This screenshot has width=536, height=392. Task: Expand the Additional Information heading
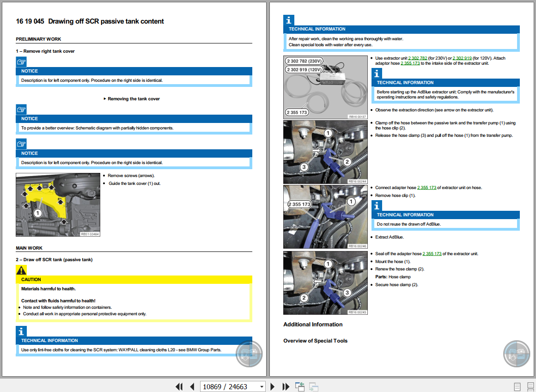point(313,324)
